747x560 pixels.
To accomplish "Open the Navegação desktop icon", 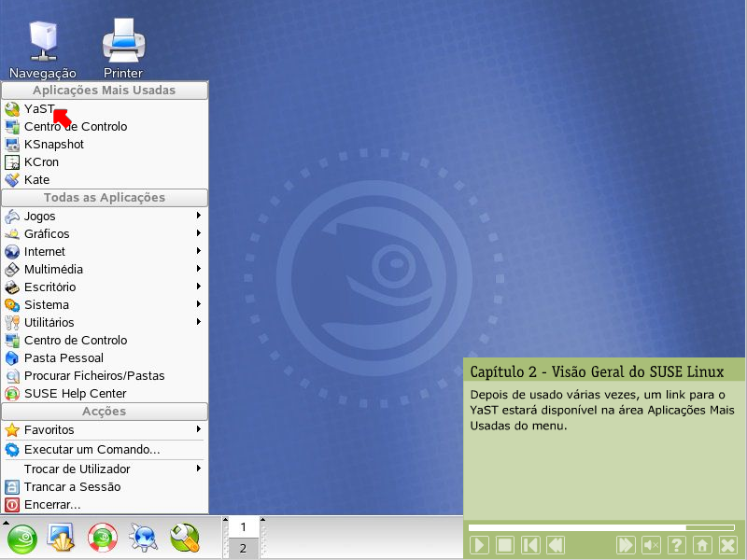I will pyautogui.click(x=43, y=48).
